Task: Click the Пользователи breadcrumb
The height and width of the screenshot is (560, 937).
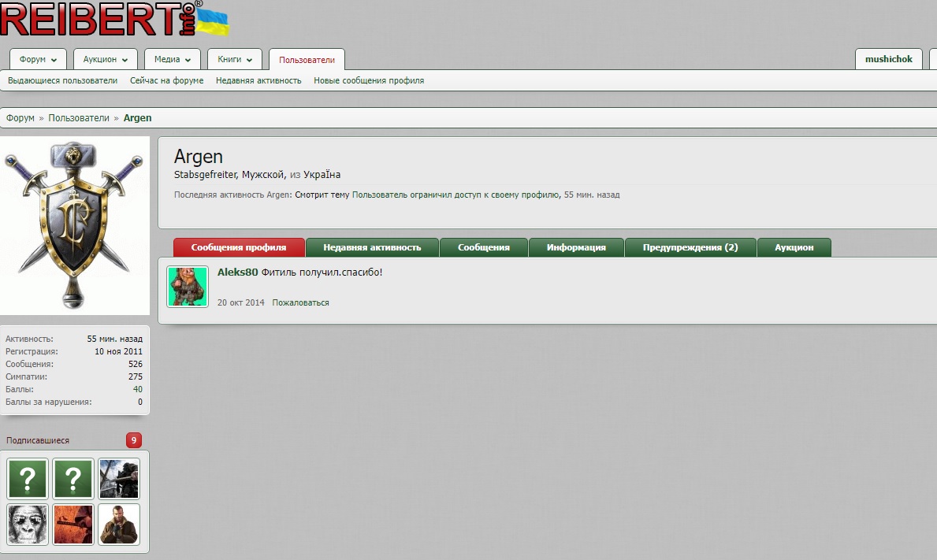Action: coord(79,117)
